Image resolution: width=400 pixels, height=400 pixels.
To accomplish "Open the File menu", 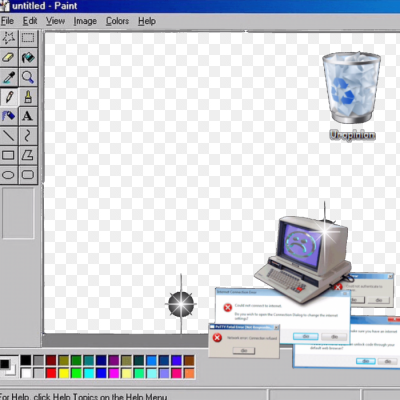I will 7,21.
